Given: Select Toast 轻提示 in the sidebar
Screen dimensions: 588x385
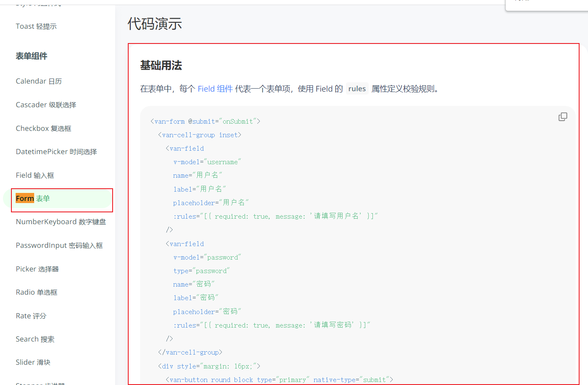Looking at the screenshot, I should (36, 26).
